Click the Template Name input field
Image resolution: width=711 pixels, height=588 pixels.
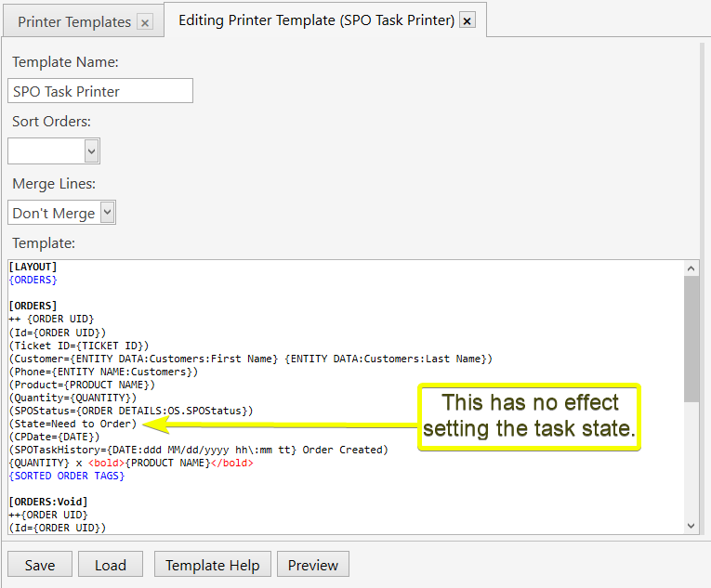point(100,91)
